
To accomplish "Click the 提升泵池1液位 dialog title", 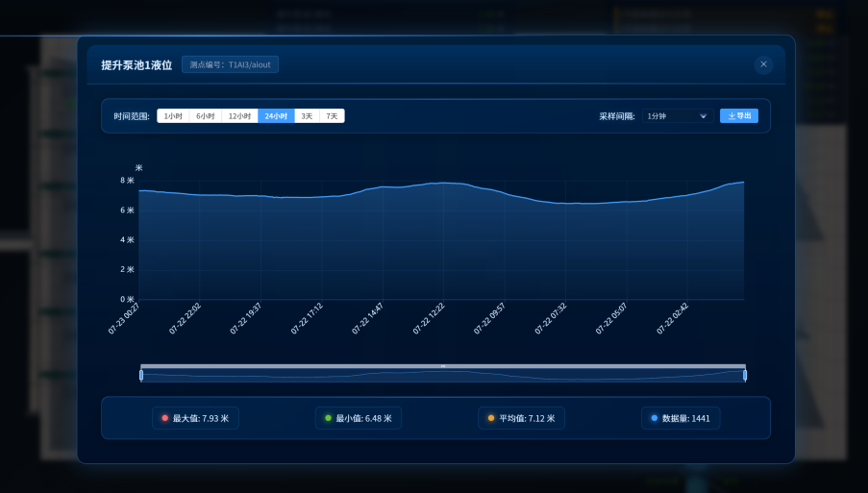I will coord(136,64).
